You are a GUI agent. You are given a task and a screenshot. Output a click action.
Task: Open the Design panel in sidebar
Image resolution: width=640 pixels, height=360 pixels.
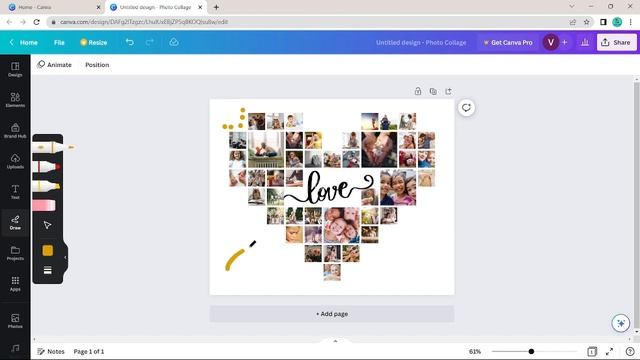(x=15, y=69)
